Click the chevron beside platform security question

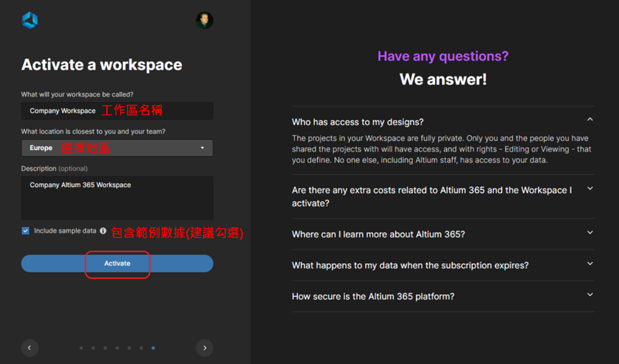point(590,295)
